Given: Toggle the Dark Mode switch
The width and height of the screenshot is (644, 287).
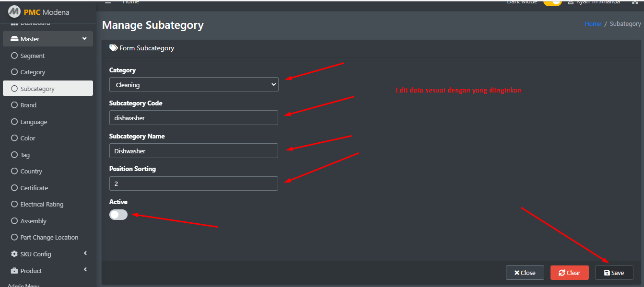Looking at the screenshot, I should (552, 2).
